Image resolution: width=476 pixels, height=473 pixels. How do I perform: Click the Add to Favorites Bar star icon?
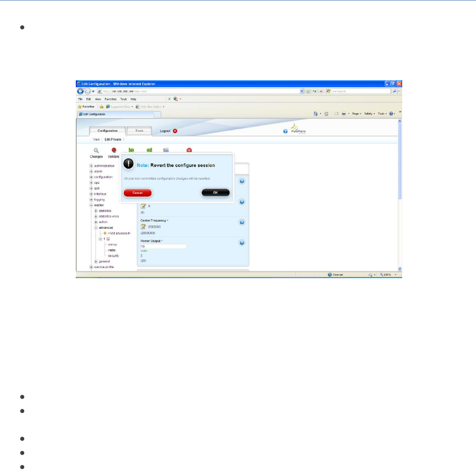pyautogui.click(x=102, y=107)
